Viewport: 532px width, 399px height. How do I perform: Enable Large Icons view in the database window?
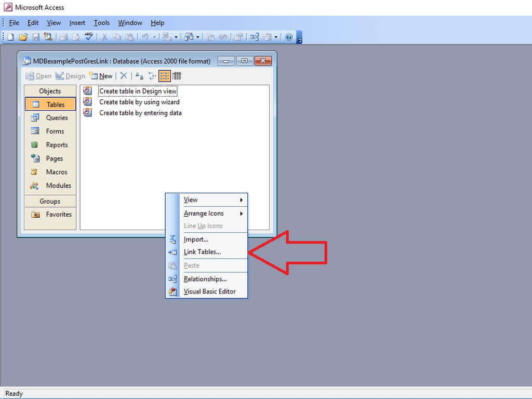(x=139, y=76)
